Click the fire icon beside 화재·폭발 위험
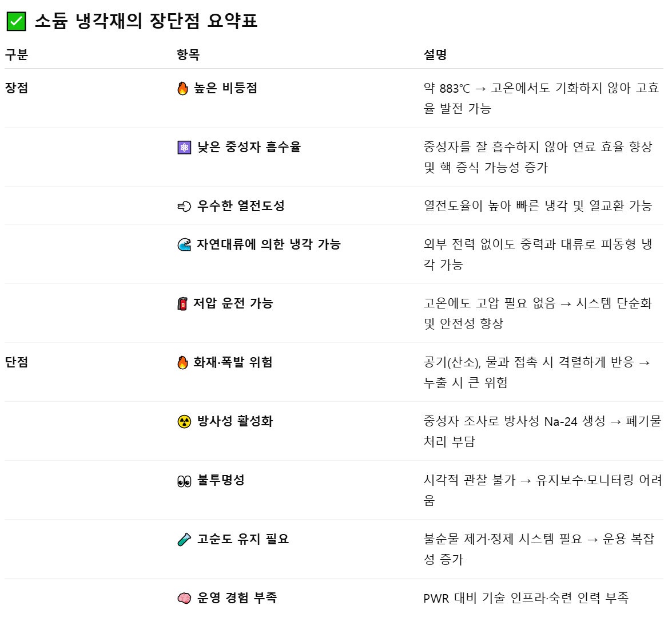 point(183,363)
